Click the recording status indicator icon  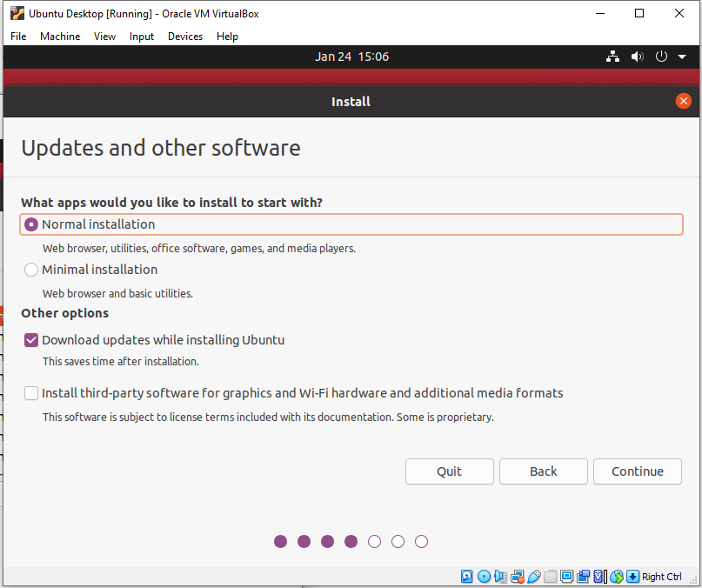[x=584, y=577]
